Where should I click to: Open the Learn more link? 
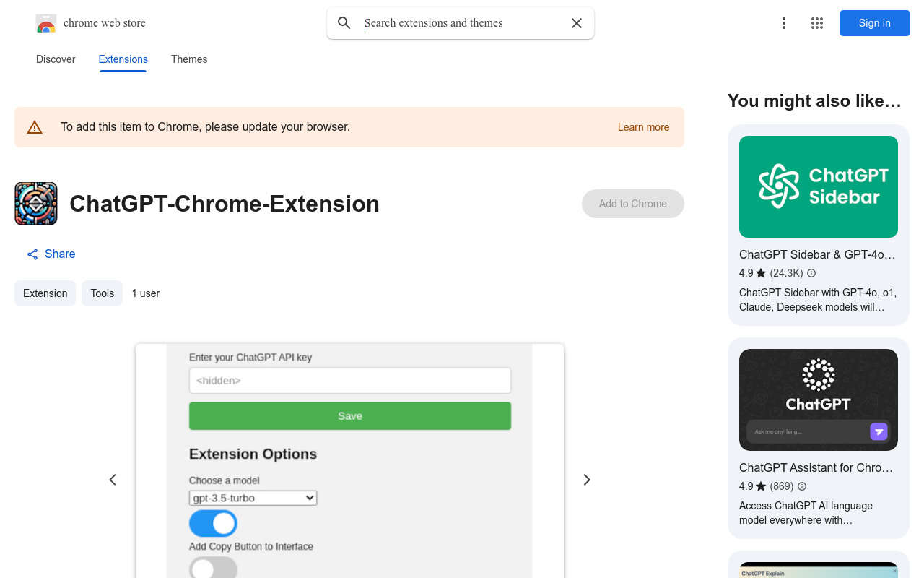tap(643, 127)
